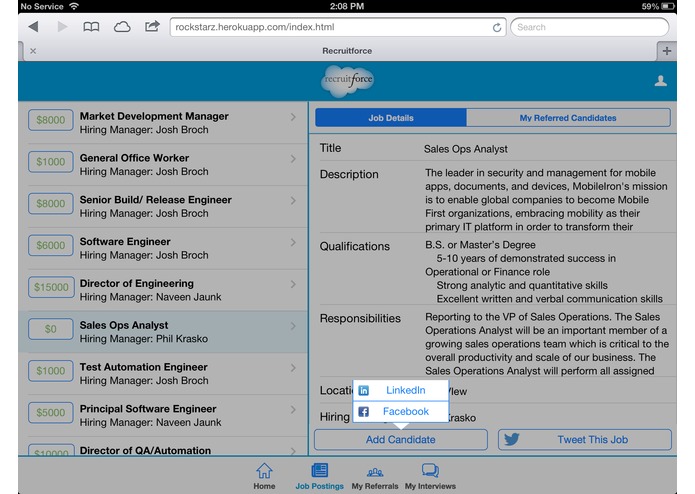
Task: Click the $6000 bounty badge
Action: (x=51, y=245)
